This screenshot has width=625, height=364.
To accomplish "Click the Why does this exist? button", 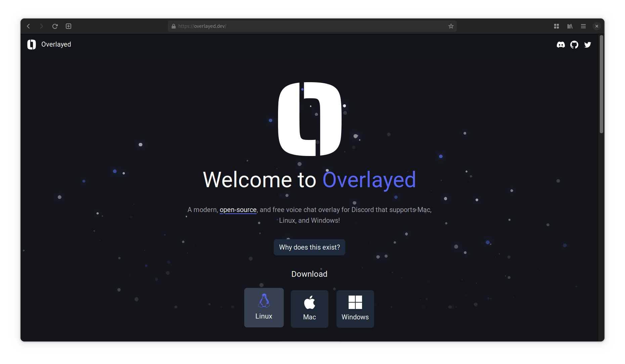I will tap(309, 247).
